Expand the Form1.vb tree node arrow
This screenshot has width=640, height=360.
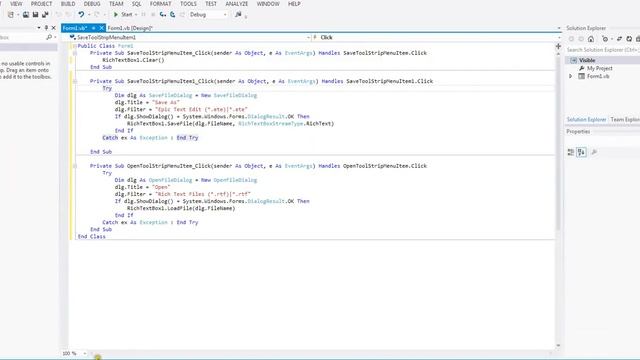[571, 76]
